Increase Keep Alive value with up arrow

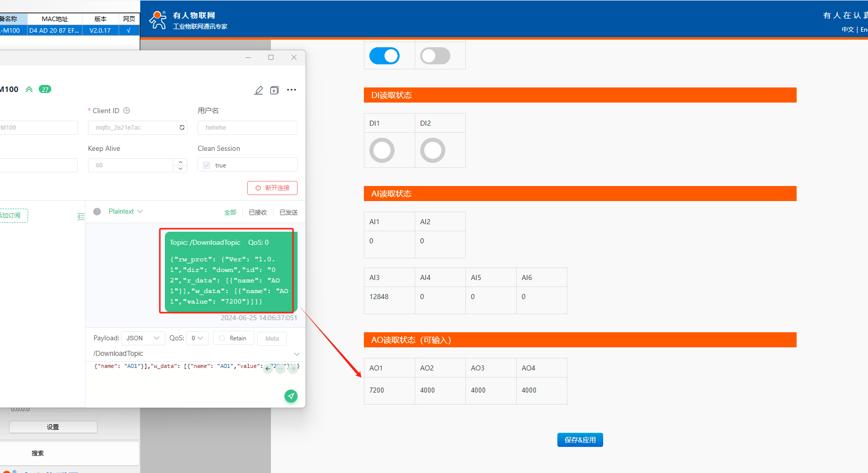pos(180,162)
